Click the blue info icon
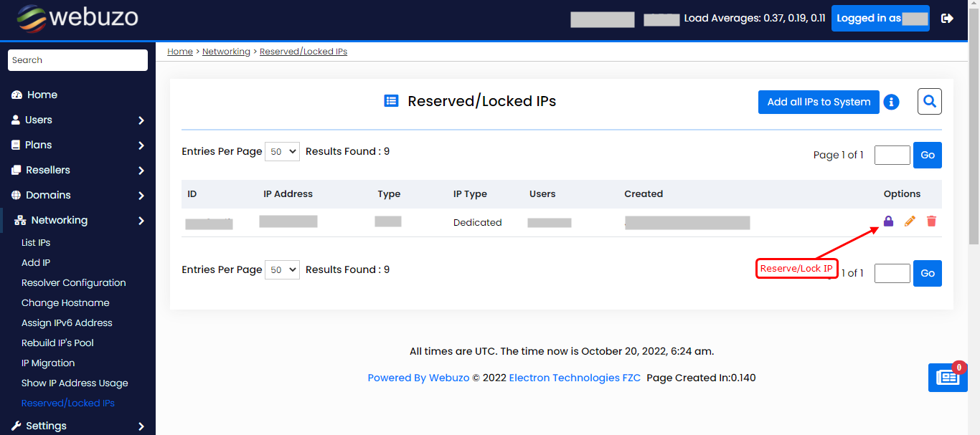This screenshot has height=435, width=980. coord(891,102)
